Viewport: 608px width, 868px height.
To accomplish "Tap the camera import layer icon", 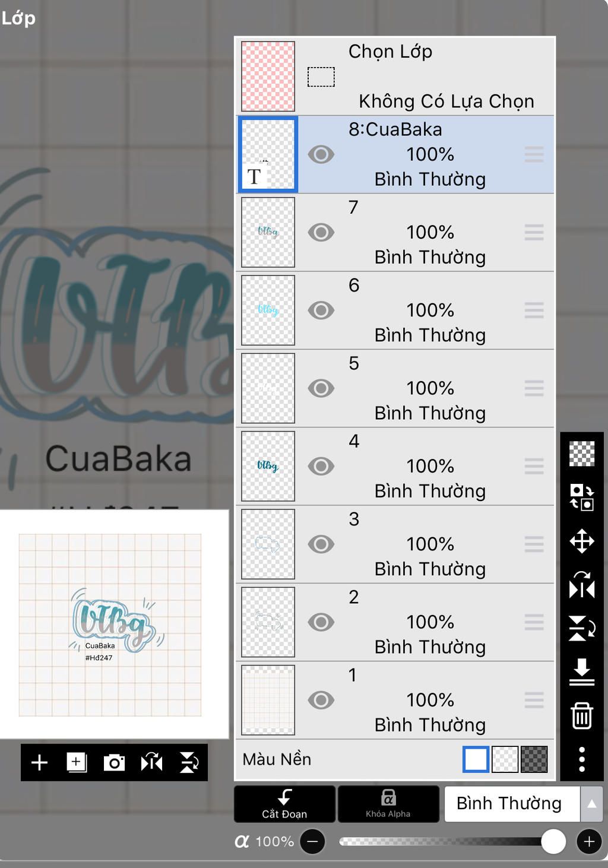I will click(114, 762).
